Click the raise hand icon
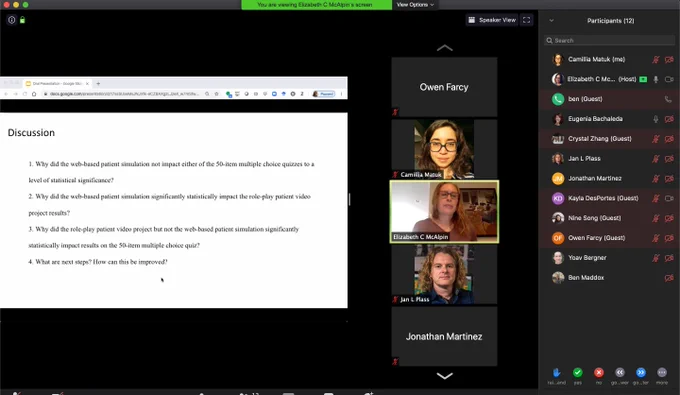The width and height of the screenshot is (680, 395). pos(556,372)
